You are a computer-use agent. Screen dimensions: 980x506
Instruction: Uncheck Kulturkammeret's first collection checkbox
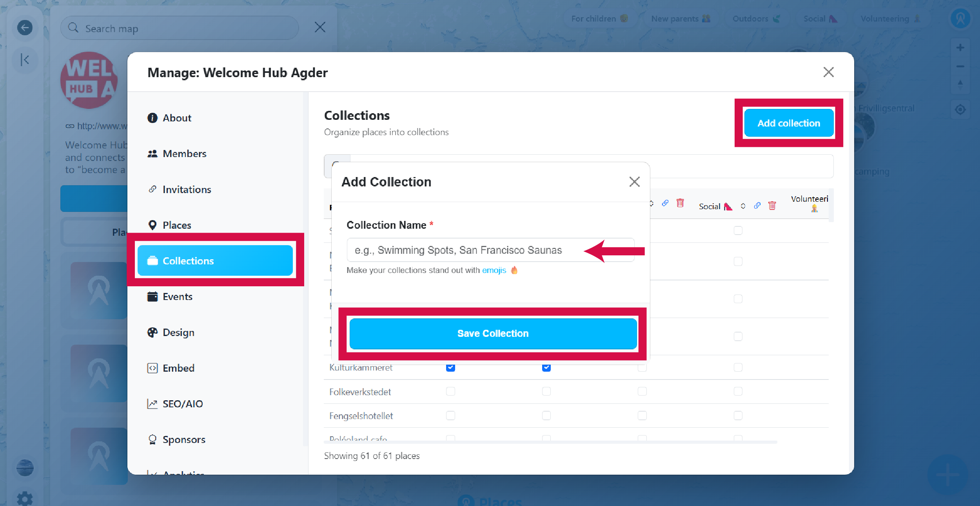(450, 367)
